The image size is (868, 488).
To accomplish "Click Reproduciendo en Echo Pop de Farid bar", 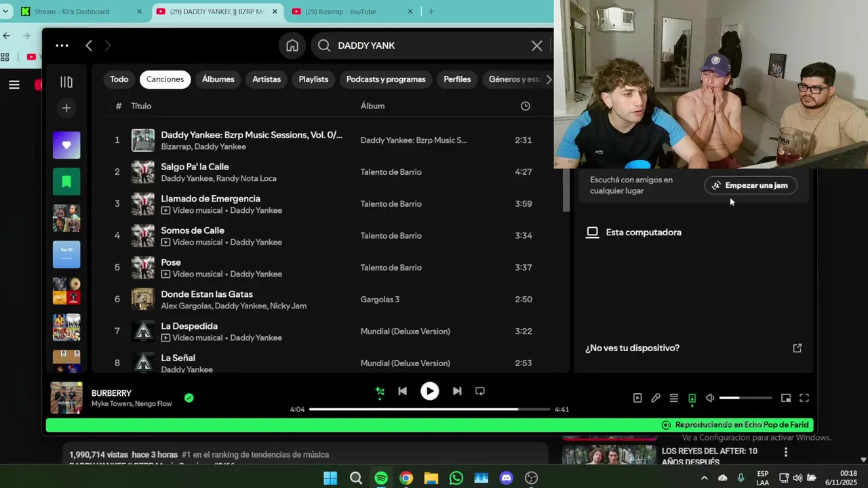I will click(x=430, y=425).
